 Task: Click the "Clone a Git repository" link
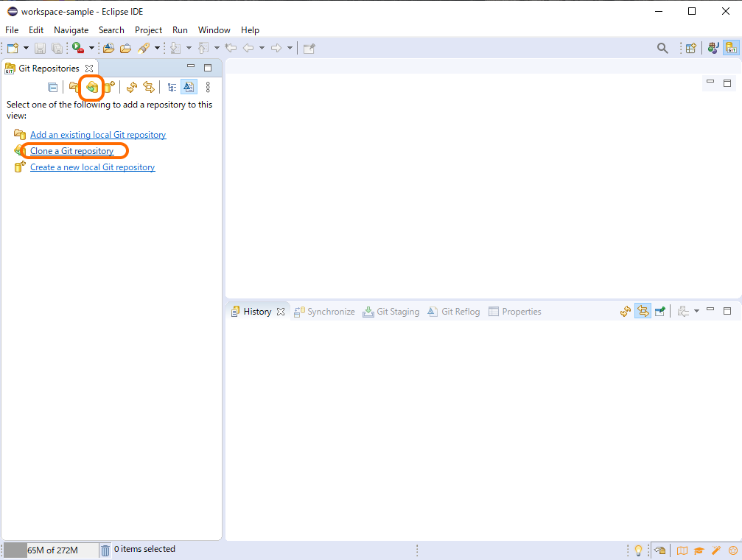[x=71, y=151]
